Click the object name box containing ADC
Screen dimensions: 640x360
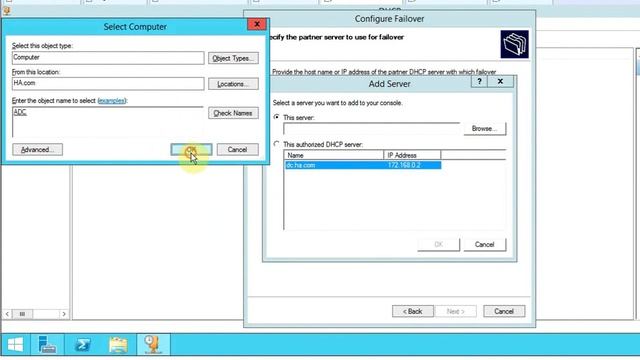(108, 122)
